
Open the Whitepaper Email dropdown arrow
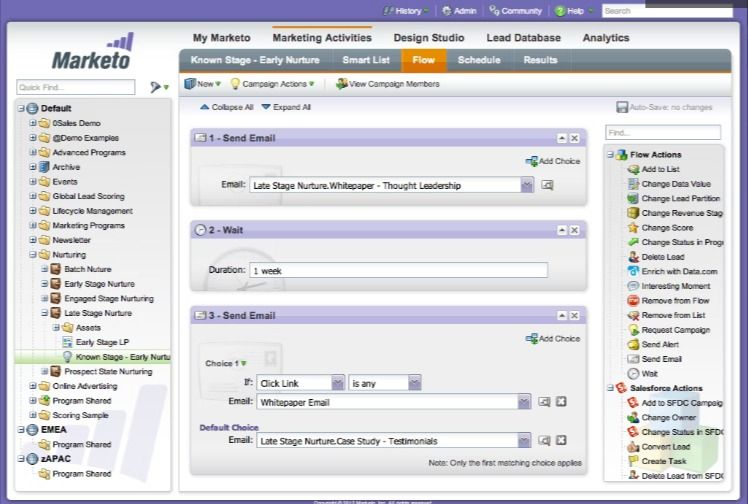click(524, 402)
